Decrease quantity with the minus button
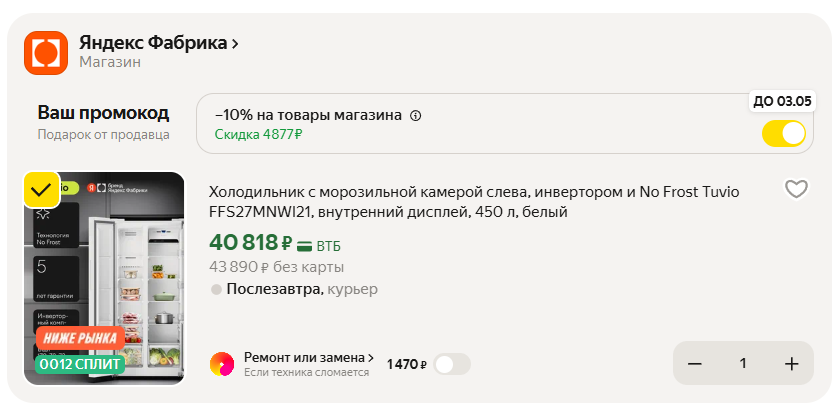This screenshot has height=412, width=840. (694, 364)
